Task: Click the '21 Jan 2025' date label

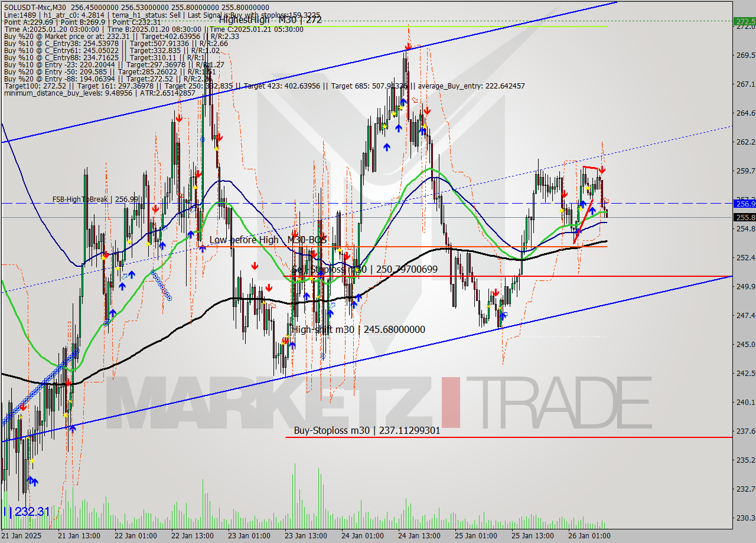Action: (x=22, y=536)
